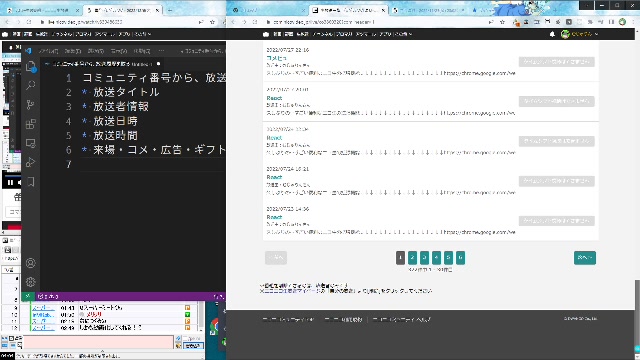Open the Accounts icon in VS Code
This screenshot has width=640, height=360.
pos(31,263)
